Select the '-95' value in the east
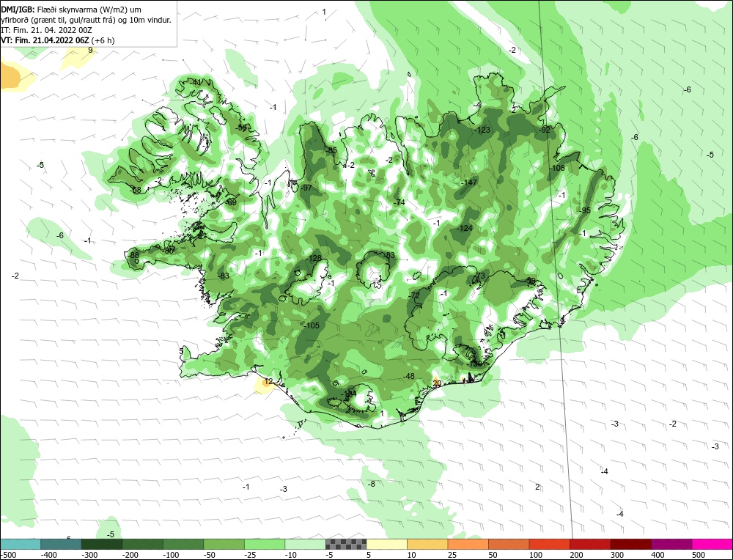This screenshot has width=733, height=560. click(585, 210)
